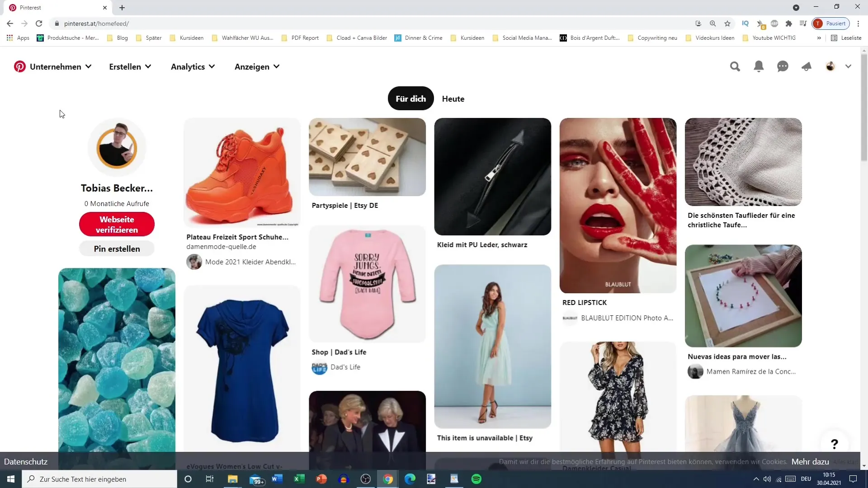Open the Copywriting neu bookmark folder

652,38
